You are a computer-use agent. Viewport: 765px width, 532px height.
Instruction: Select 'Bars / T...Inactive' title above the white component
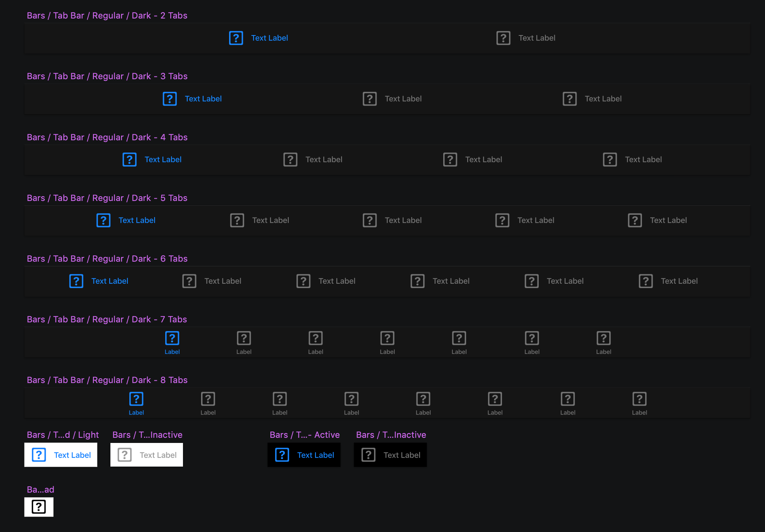147,435
